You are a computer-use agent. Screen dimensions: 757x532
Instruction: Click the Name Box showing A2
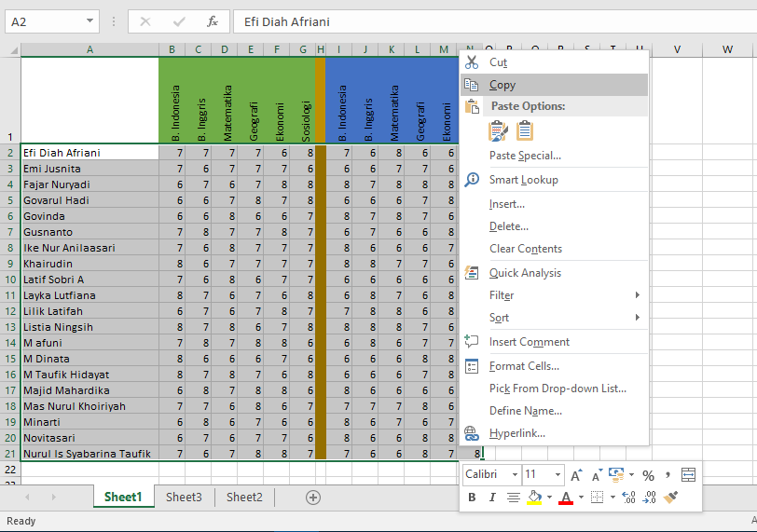pos(46,21)
